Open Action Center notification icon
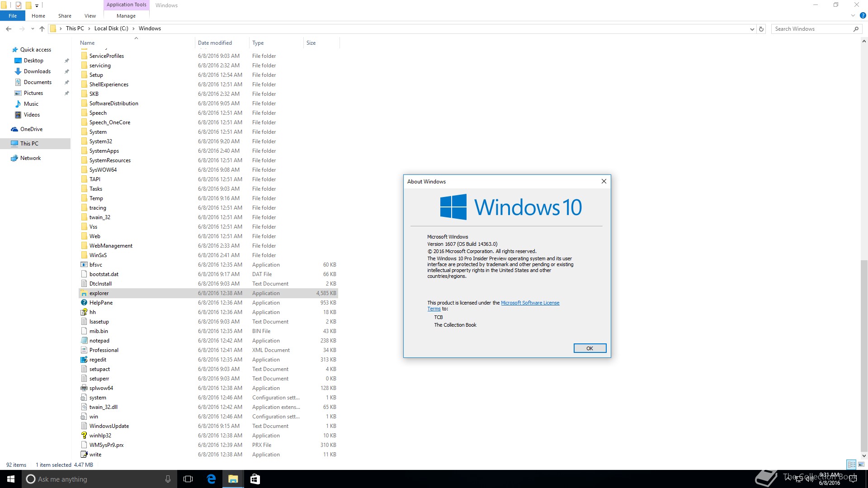 (853, 479)
